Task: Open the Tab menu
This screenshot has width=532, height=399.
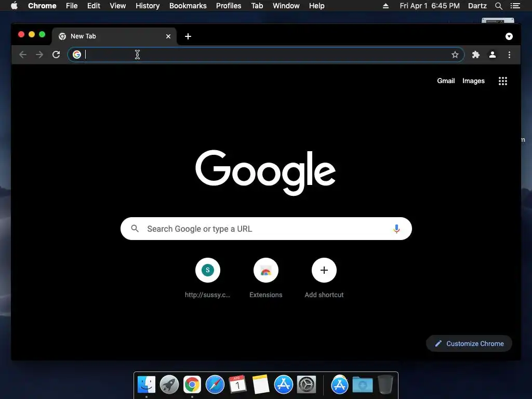Action: tap(257, 6)
